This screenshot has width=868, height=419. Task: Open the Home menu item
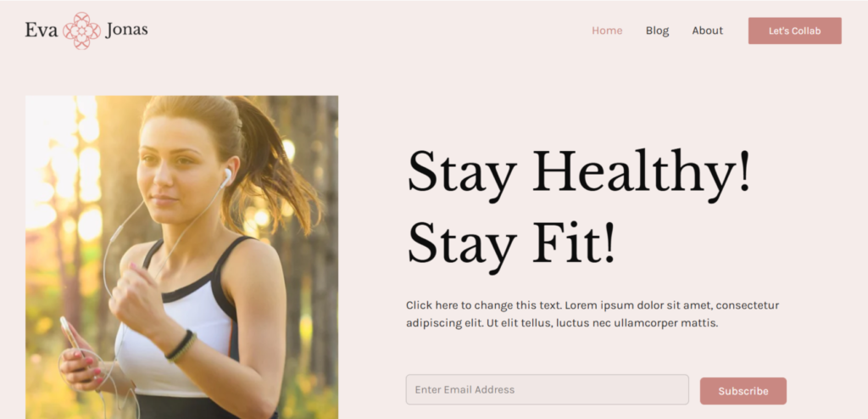tap(607, 31)
